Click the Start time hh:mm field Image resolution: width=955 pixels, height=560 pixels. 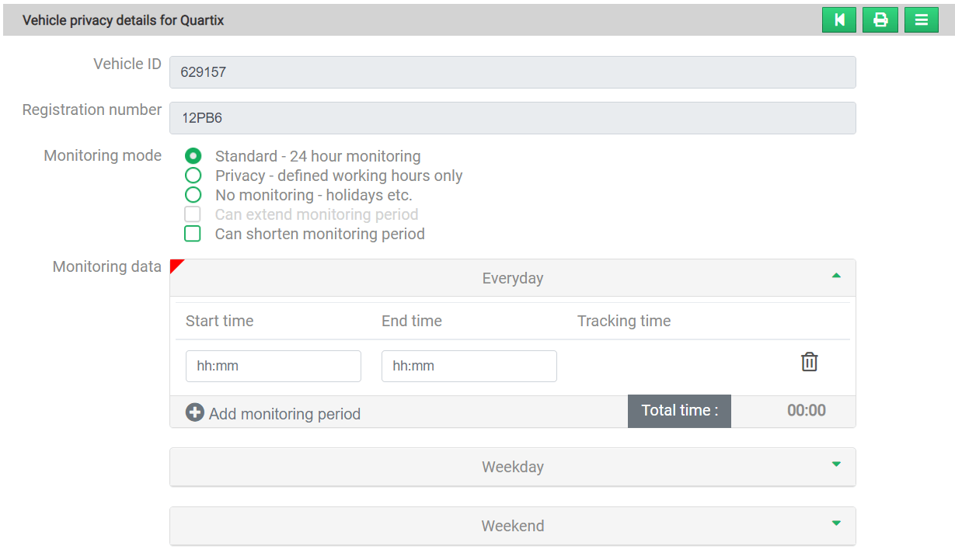[273, 366]
